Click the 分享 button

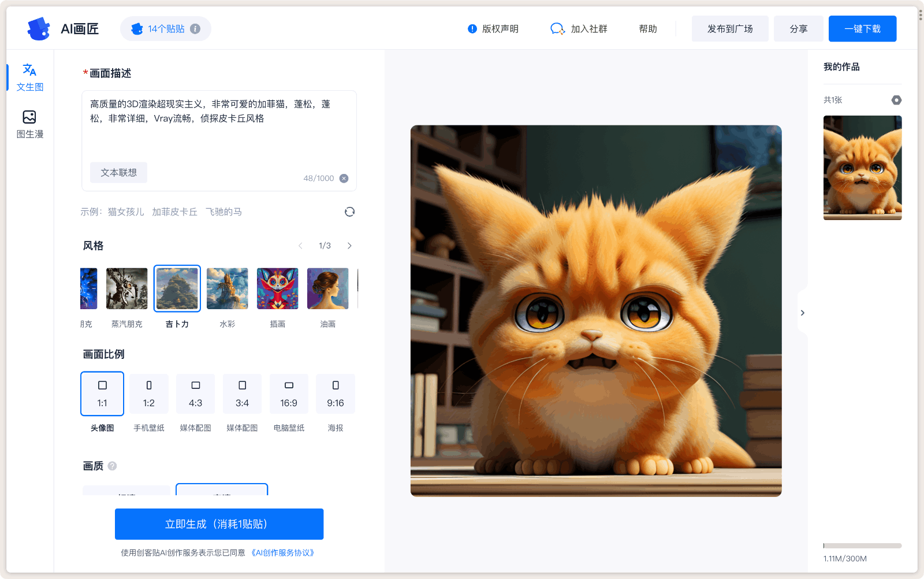799,29
